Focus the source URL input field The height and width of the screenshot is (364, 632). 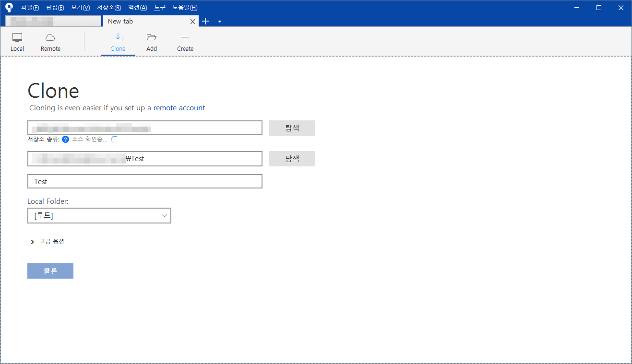[145, 128]
